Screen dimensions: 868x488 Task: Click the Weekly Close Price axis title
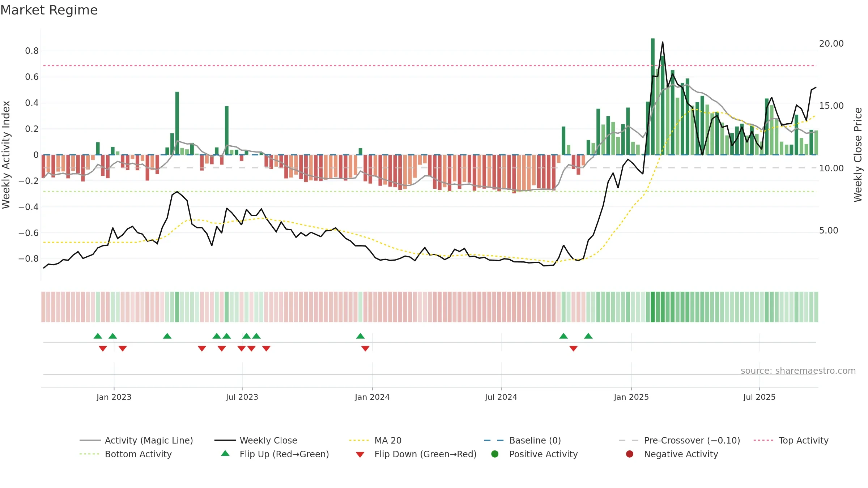click(858, 155)
